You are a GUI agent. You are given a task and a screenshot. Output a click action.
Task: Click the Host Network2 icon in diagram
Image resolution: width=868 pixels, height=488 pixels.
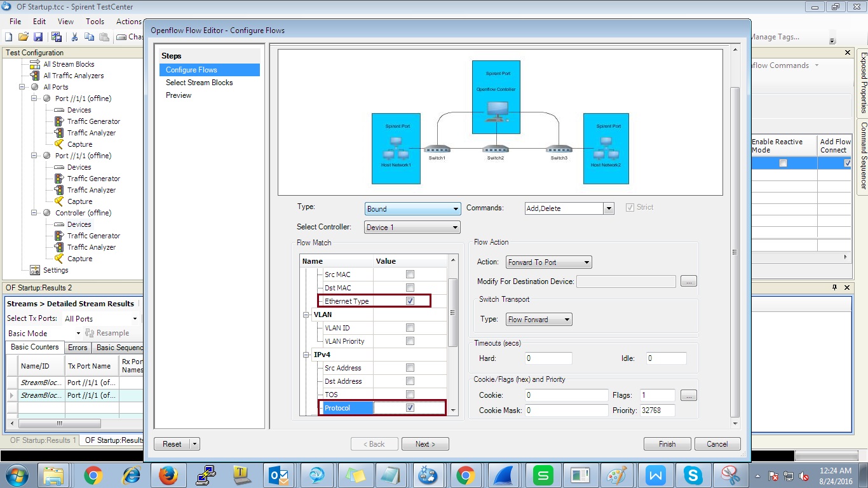(x=606, y=149)
